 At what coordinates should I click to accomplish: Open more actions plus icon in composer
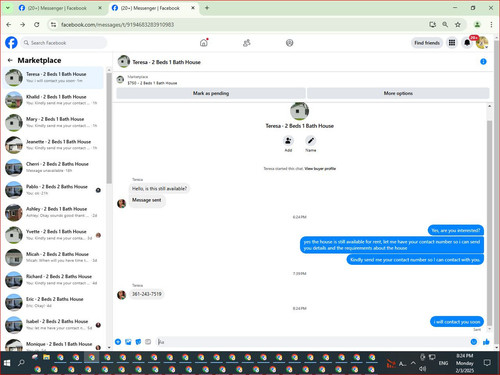118,342
